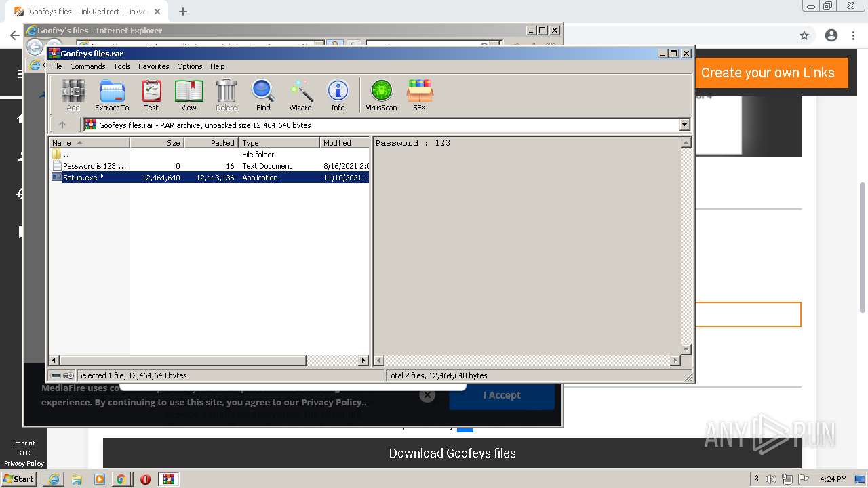Click the SFX toolbar icon

click(x=420, y=95)
